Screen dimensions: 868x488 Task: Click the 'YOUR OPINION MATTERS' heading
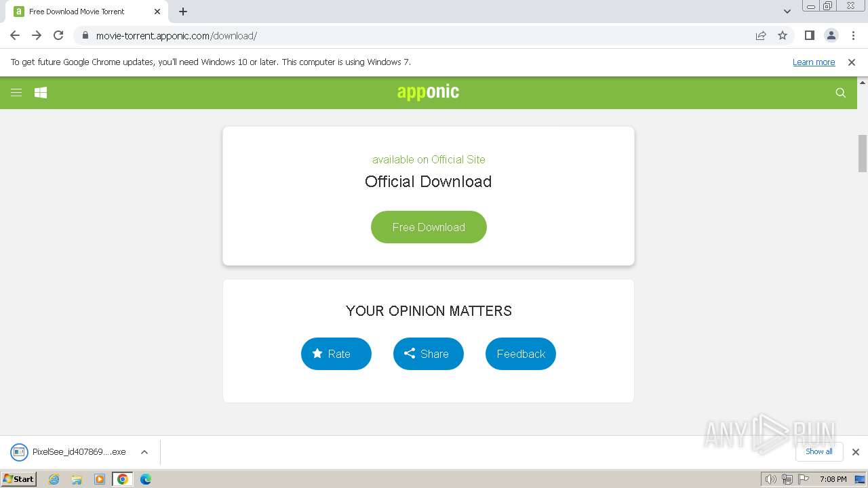coord(429,311)
